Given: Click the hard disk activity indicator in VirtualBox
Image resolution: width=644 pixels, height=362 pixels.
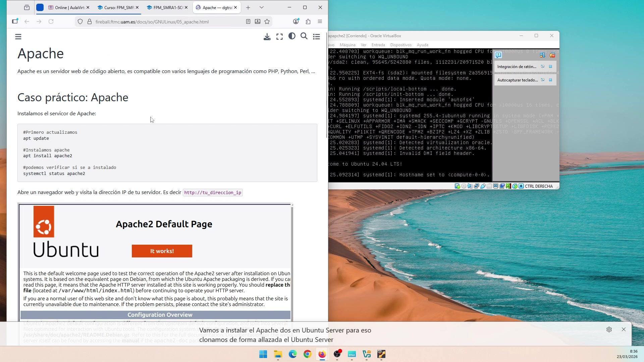Looking at the screenshot, I should tap(457, 186).
